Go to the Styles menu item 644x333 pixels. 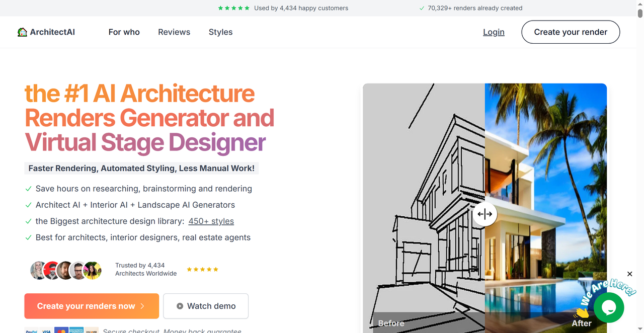(220, 32)
